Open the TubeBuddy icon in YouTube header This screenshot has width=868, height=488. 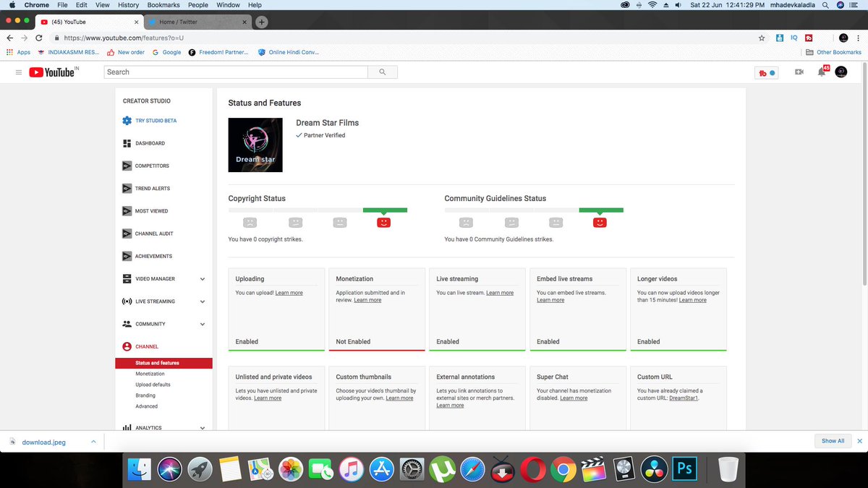point(766,72)
